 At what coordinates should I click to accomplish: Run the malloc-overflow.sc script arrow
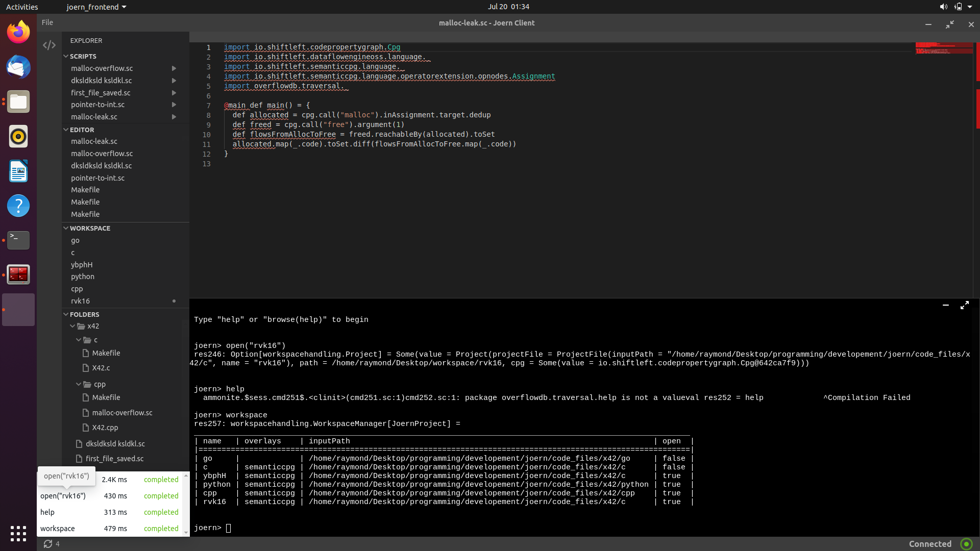(x=174, y=68)
